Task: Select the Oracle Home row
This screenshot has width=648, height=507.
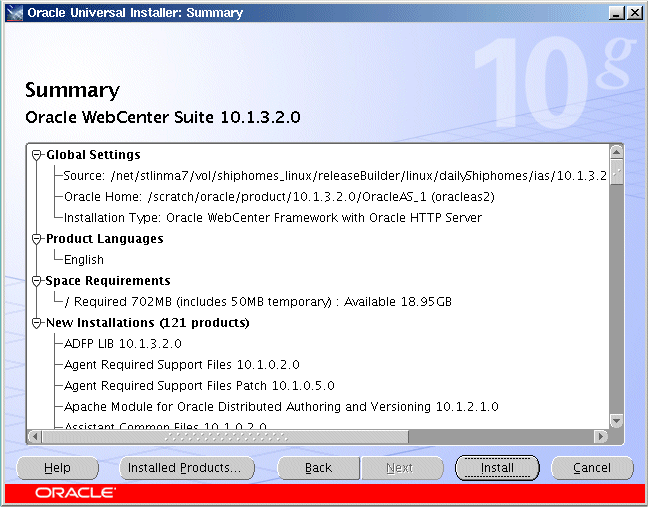Action: click(279, 197)
